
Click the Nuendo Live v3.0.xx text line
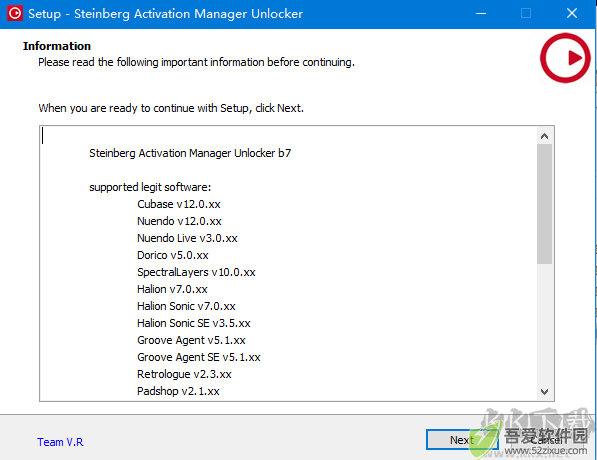[187, 238]
